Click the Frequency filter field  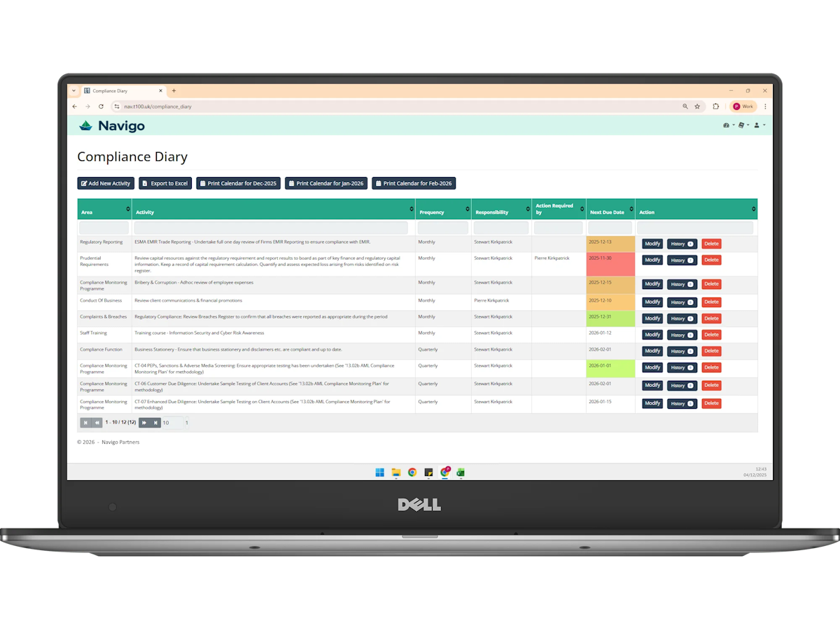443,228
